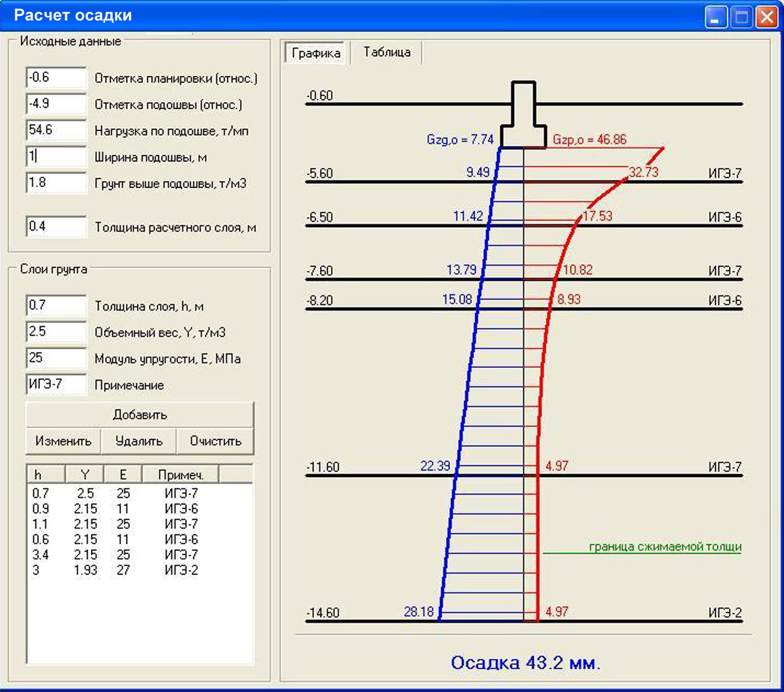The image size is (784, 692).
Task: Select the ИГЭ-2 layer row
Action: [139, 569]
